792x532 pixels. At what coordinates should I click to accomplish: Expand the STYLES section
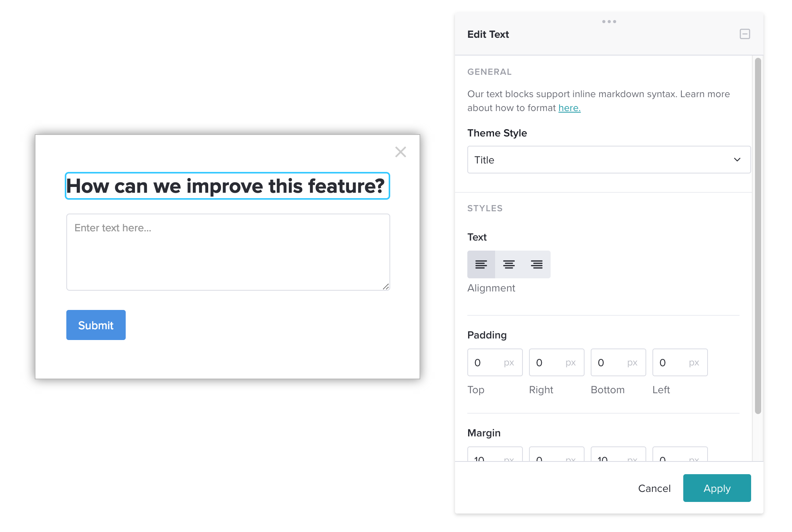(485, 208)
